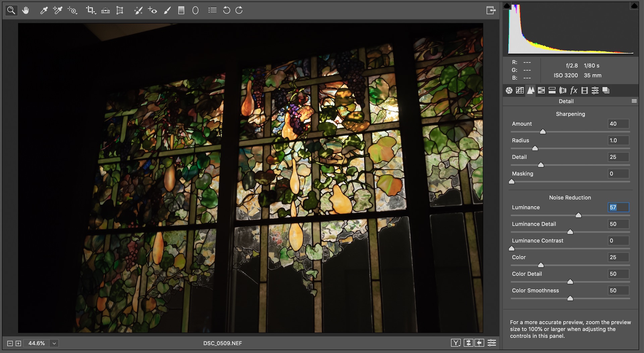Click the Sharpening Detail slider handle
Viewport: 644px width, 353px height.
coord(541,165)
